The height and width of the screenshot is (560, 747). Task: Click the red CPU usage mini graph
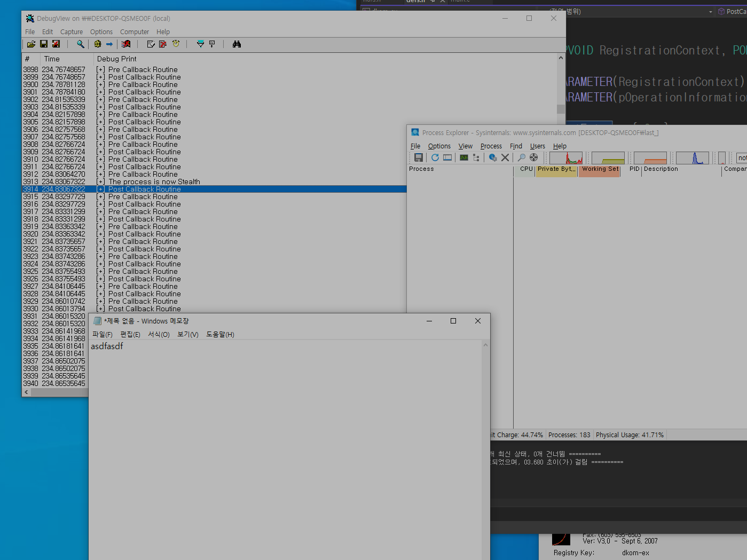(x=566, y=158)
